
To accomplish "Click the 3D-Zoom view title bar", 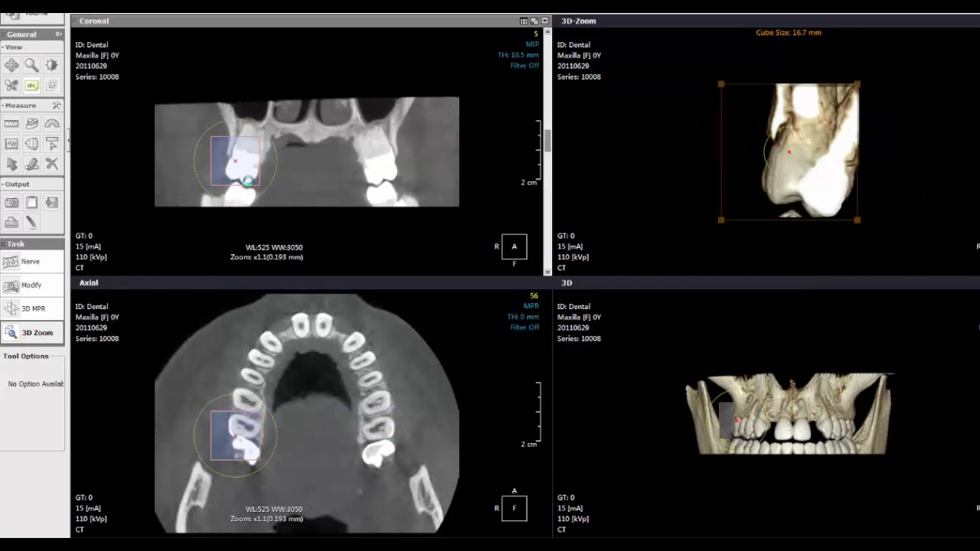I will pos(768,21).
